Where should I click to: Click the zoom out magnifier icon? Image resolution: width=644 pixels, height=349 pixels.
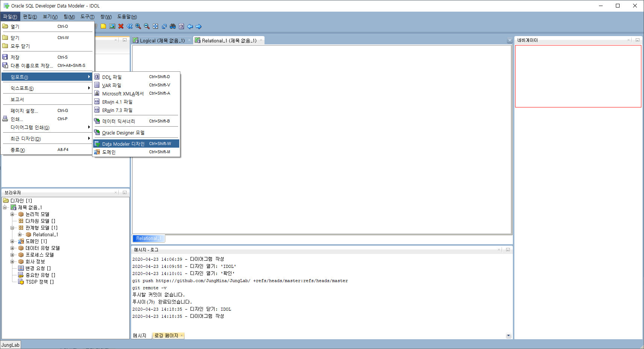[147, 26]
